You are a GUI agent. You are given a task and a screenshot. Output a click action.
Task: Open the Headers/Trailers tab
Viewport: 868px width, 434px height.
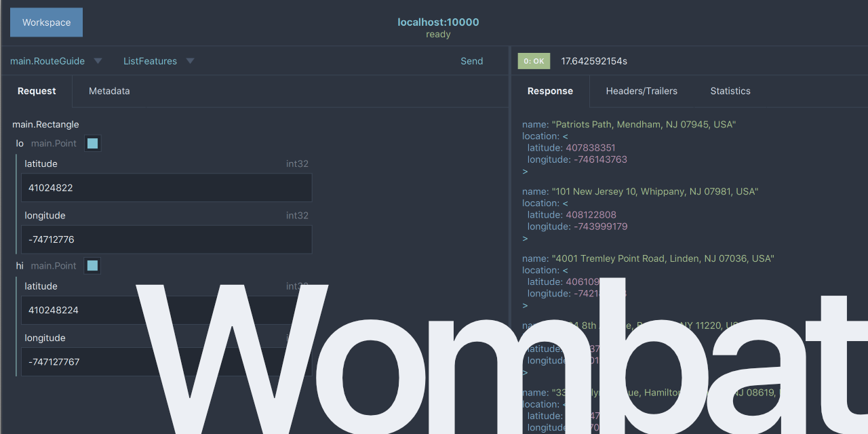click(642, 91)
